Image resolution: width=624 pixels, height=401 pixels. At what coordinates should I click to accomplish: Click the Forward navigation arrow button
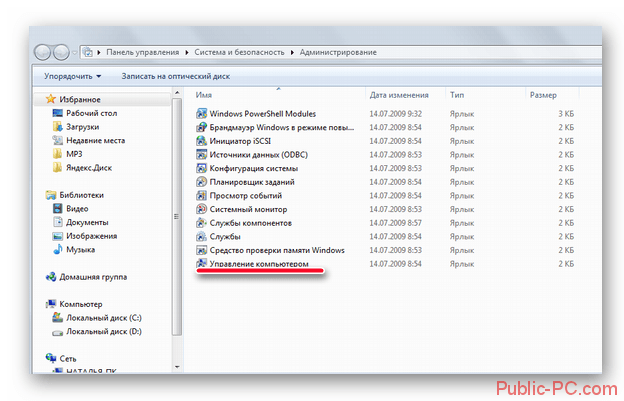click(x=61, y=53)
